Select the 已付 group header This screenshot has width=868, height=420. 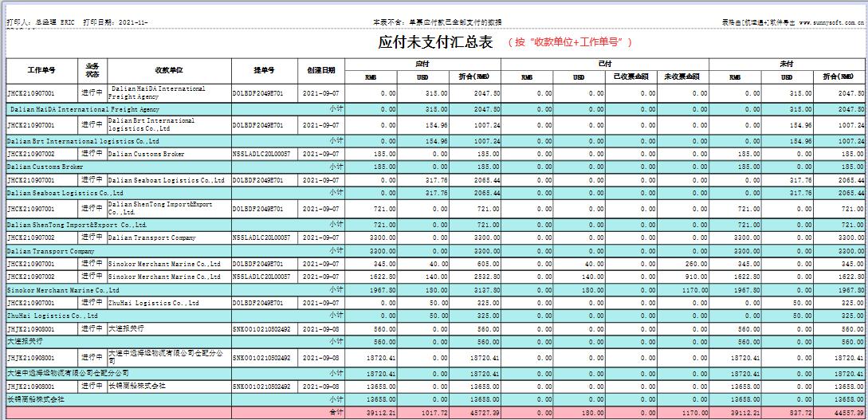pos(605,63)
